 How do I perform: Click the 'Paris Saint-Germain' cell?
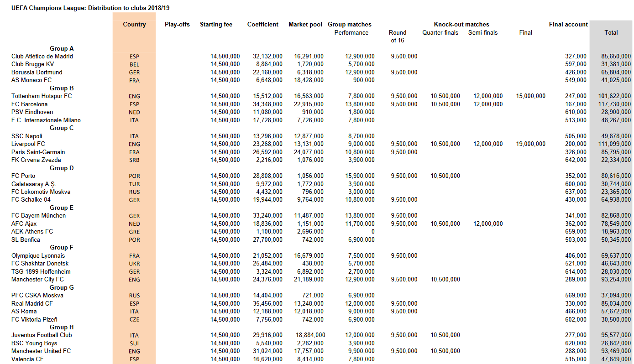point(38,152)
